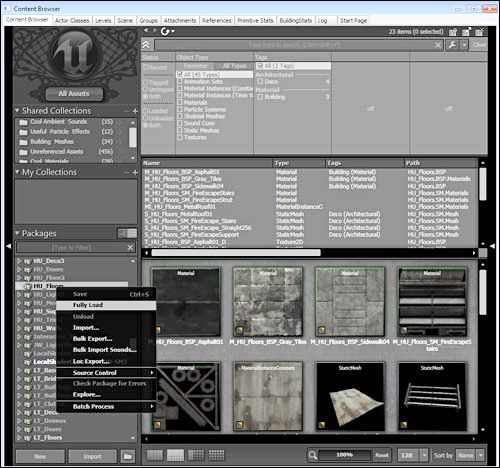
Task: Open the Batch Process submenu
Action: click(106, 407)
